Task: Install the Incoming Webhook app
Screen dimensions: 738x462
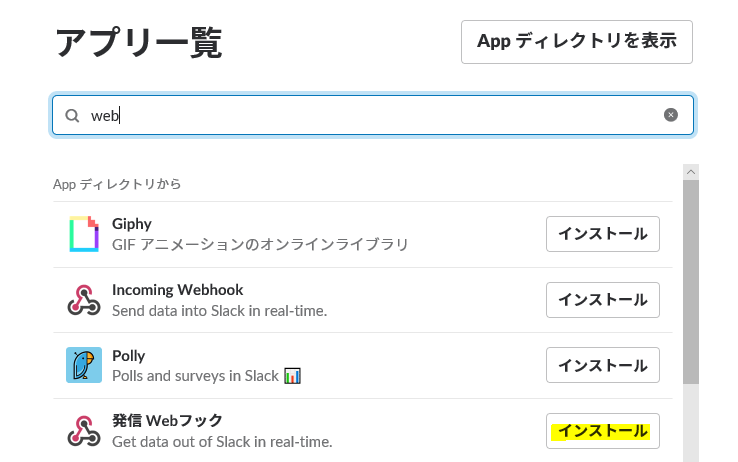Action: [602, 300]
